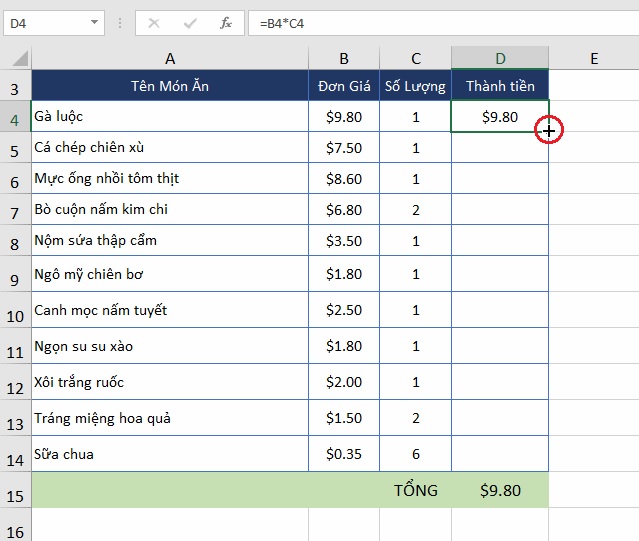Screen dimensions: 639x541
Task: Select the 'Cá chép chiên xù' cell
Action: (x=170, y=147)
